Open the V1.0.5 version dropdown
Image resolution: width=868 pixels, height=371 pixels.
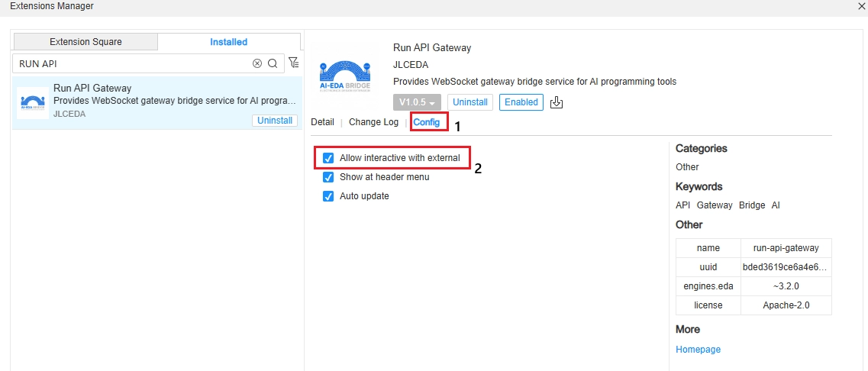point(417,102)
